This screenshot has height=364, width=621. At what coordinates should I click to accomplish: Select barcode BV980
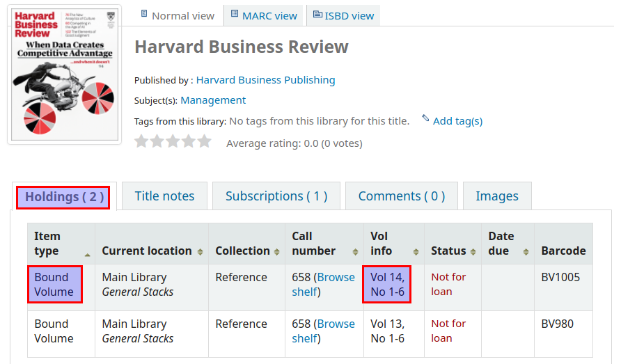(557, 324)
